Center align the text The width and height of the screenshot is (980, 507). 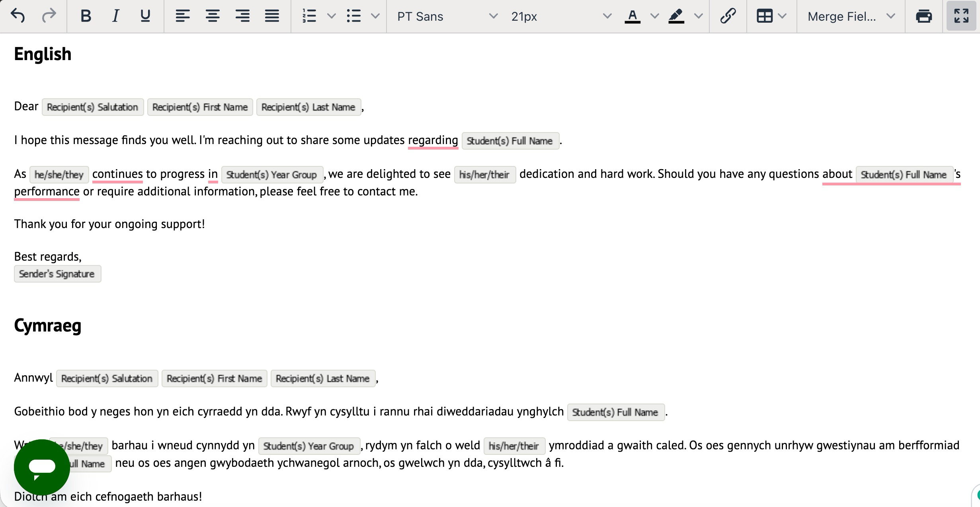(213, 16)
